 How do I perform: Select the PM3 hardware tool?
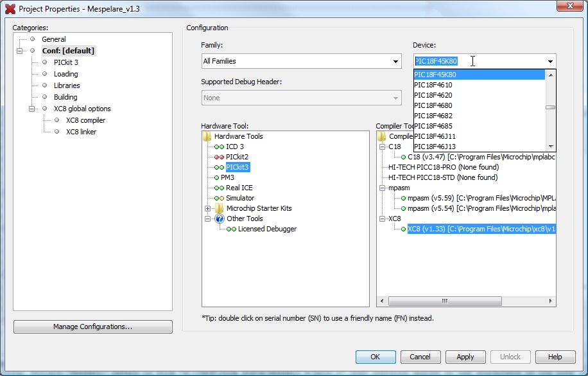click(227, 177)
